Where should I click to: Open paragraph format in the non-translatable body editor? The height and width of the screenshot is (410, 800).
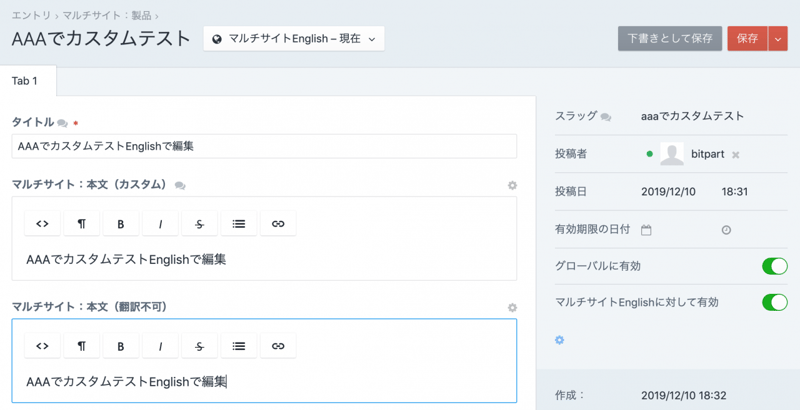(81, 346)
